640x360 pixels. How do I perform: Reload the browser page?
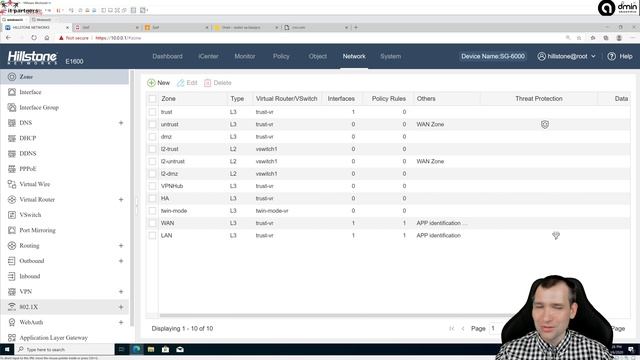[33, 38]
